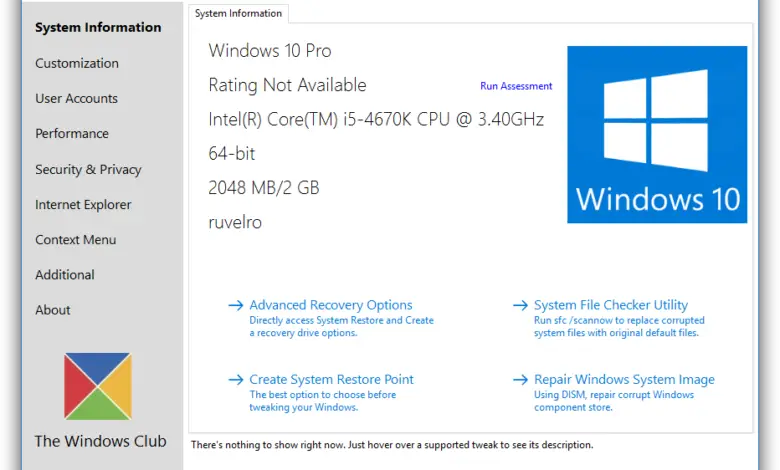The width and height of the screenshot is (780, 470).
Task: Open the Additional tweaks section
Action: click(65, 274)
